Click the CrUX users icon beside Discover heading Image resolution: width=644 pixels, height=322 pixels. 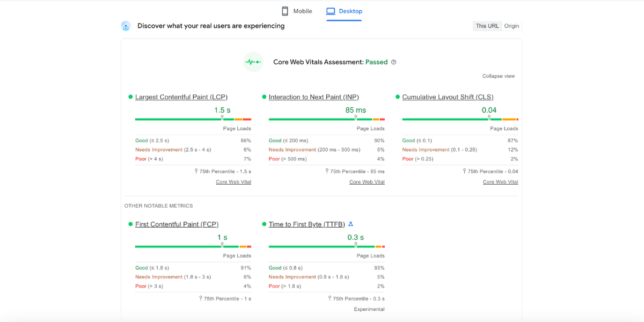(126, 26)
